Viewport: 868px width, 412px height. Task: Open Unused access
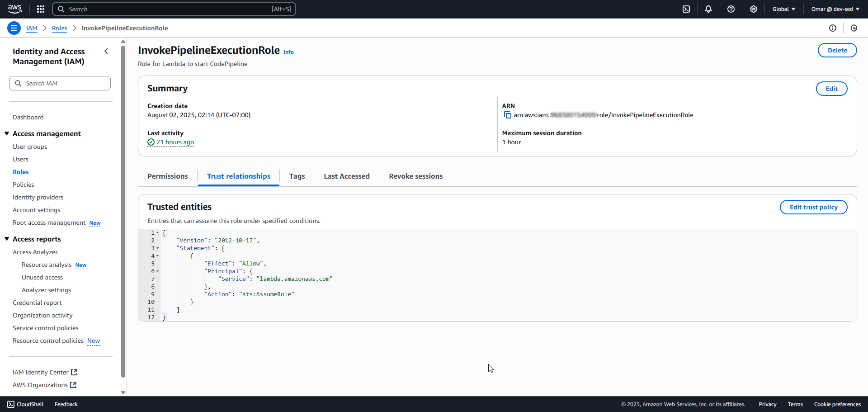[x=42, y=277]
